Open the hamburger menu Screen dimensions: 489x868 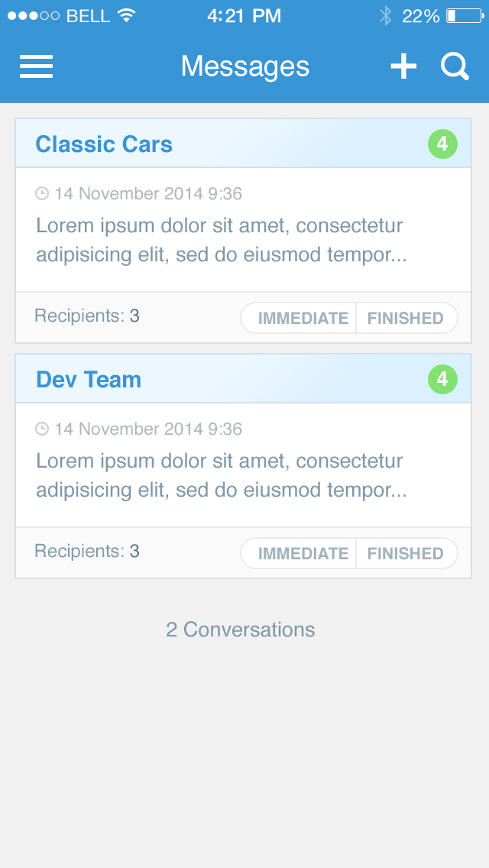coord(36,66)
